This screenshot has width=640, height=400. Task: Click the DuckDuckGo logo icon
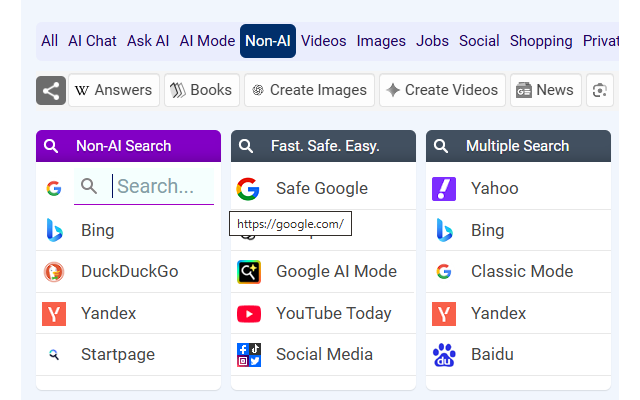pos(54,272)
